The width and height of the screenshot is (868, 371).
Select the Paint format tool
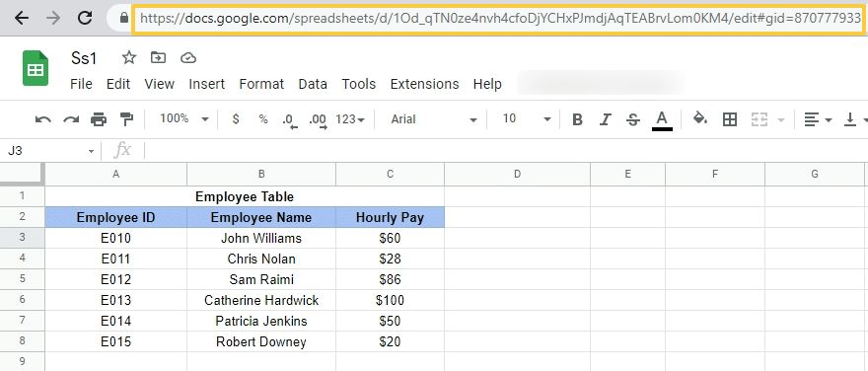coord(127,119)
